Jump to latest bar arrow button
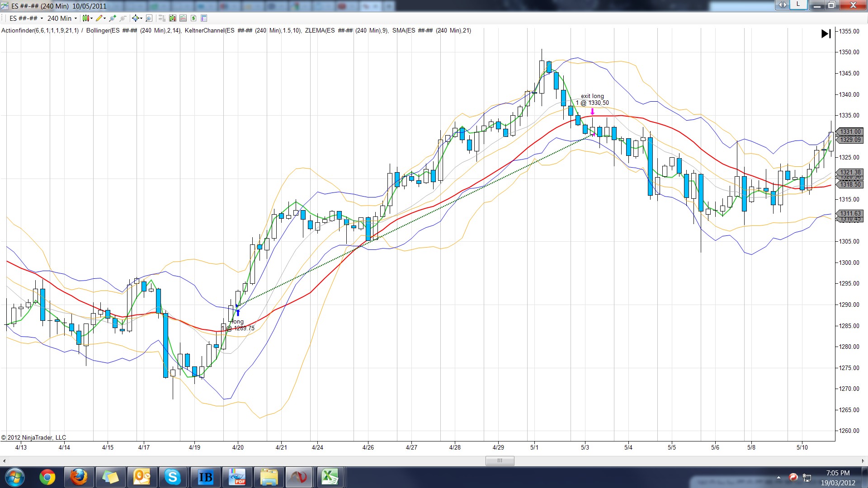The height and width of the screenshot is (488, 868). coord(826,34)
